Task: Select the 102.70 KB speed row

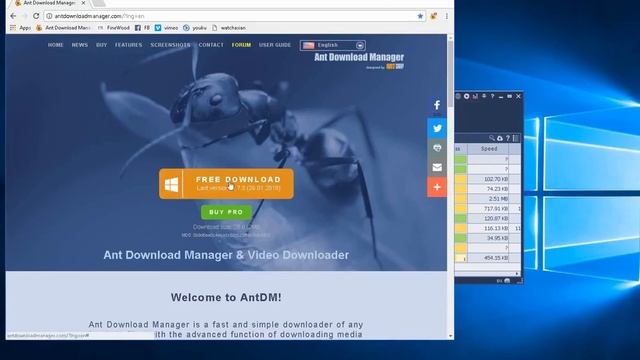Action: coord(488,179)
